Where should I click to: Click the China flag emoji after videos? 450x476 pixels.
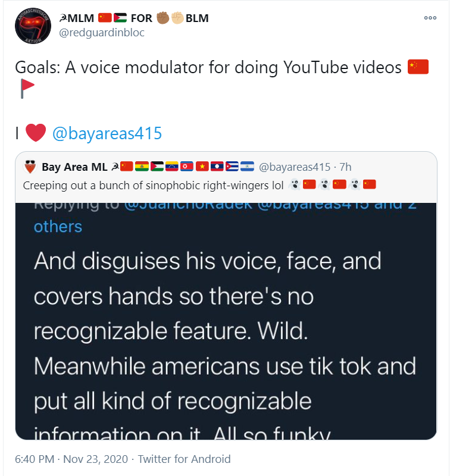(418, 67)
